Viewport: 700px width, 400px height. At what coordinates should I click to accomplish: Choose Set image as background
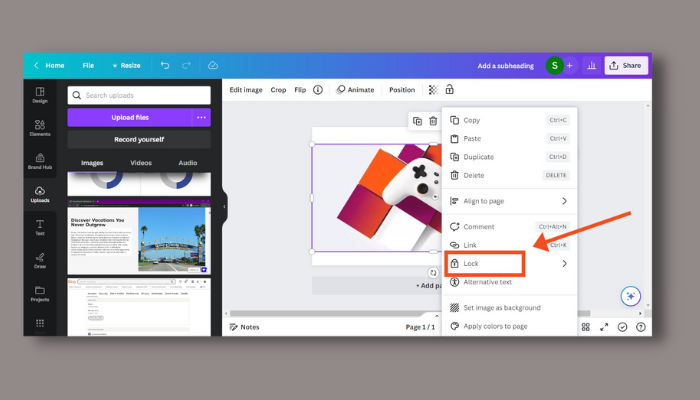pyautogui.click(x=509, y=308)
